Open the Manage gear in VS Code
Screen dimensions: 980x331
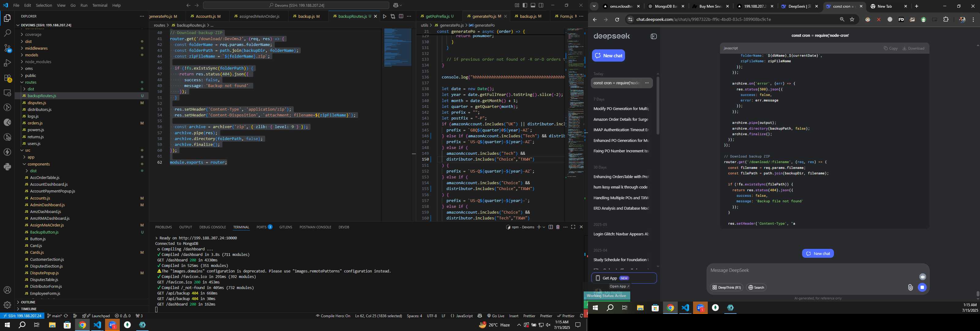click(x=7, y=305)
